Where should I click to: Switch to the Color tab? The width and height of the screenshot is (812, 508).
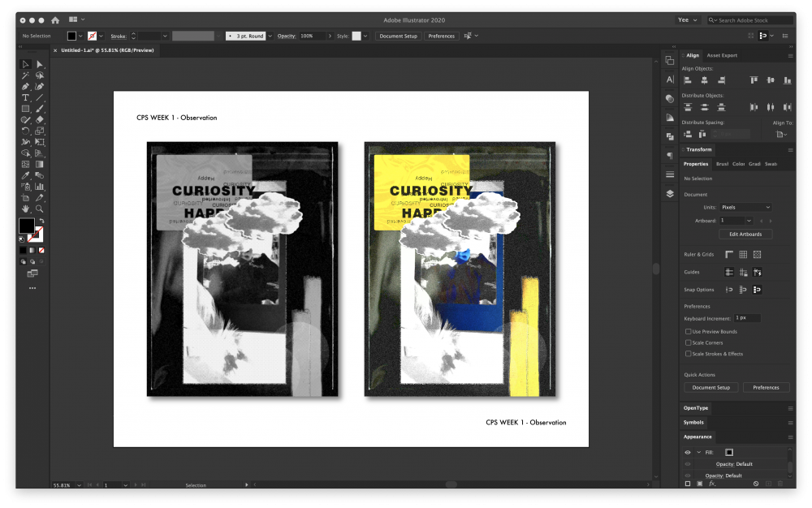[x=738, y=164]
